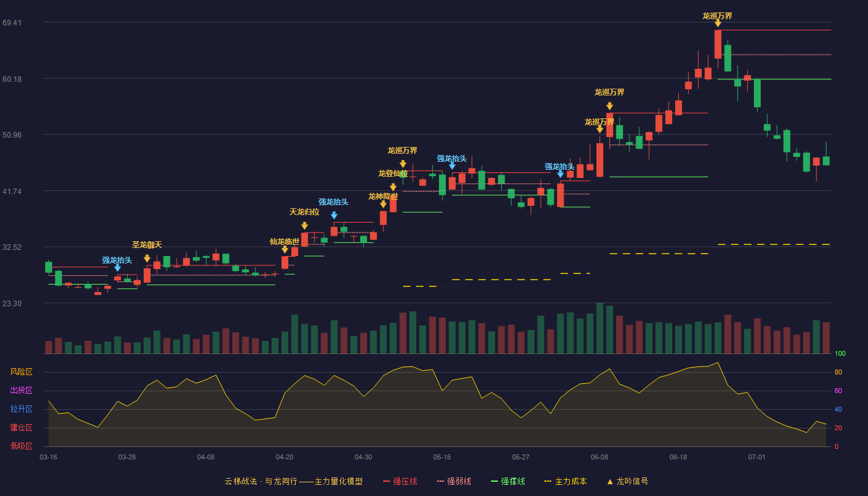The height and width of the screenshot is (496, 868).
Task: Click the orange 80 indicator axis value
Action: 838,372
